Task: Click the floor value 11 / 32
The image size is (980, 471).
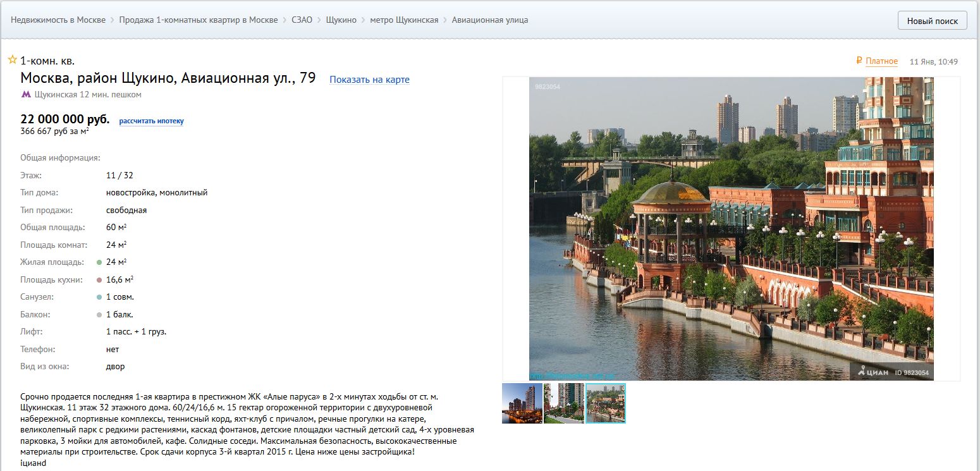Action: [119, 175]
